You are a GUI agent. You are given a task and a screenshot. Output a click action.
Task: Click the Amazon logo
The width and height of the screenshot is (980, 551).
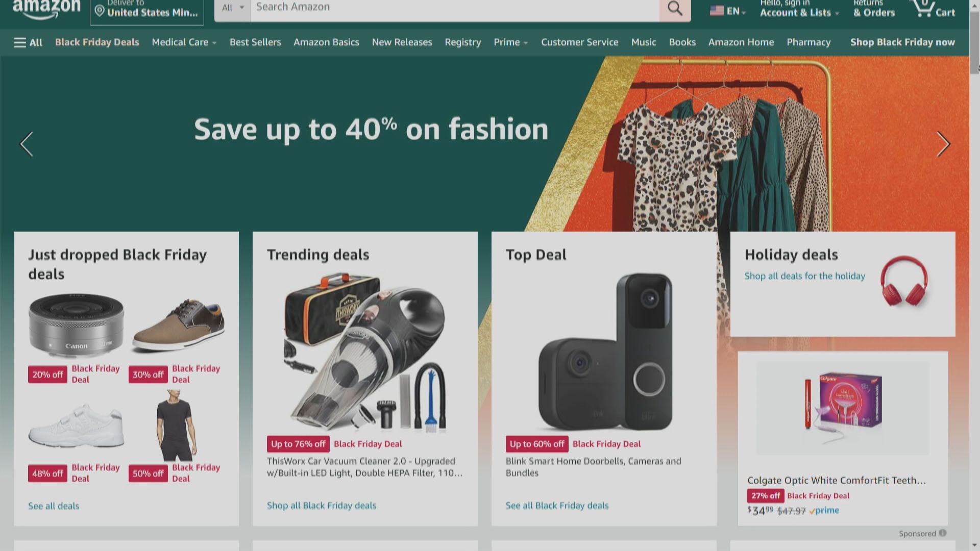pos(46,8)
